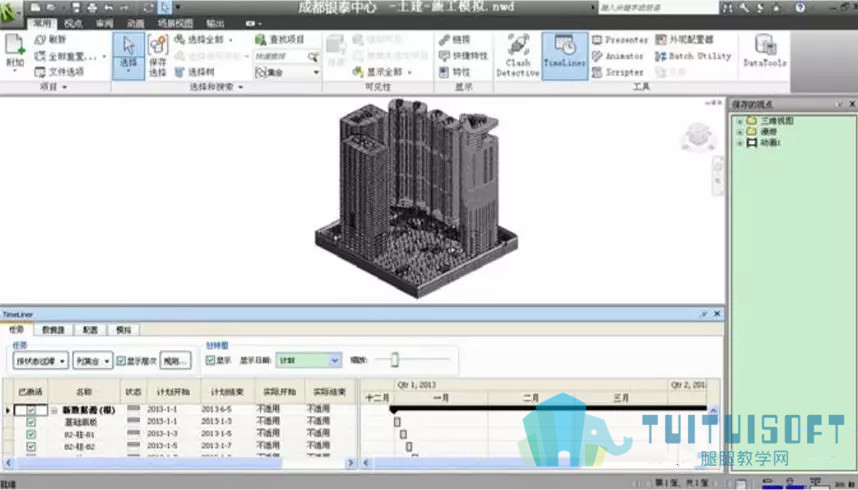The height and width of the screenshot is (490, 858).
Task: Click the quick find (快速查找) input field
Action: (x=280, y=56)
